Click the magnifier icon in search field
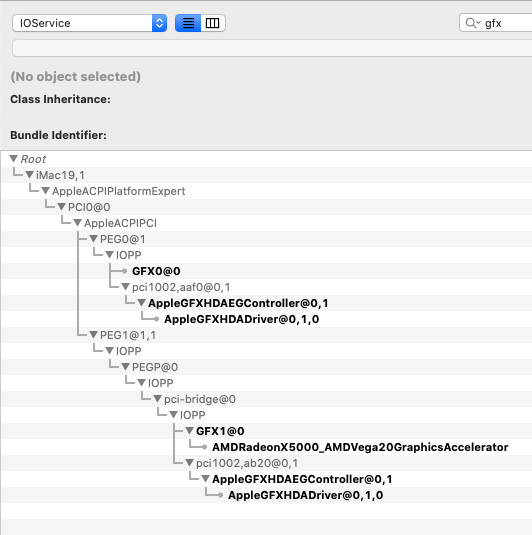Image resolution: width=532 pixels, height=535 pixels. coord(472,23)
